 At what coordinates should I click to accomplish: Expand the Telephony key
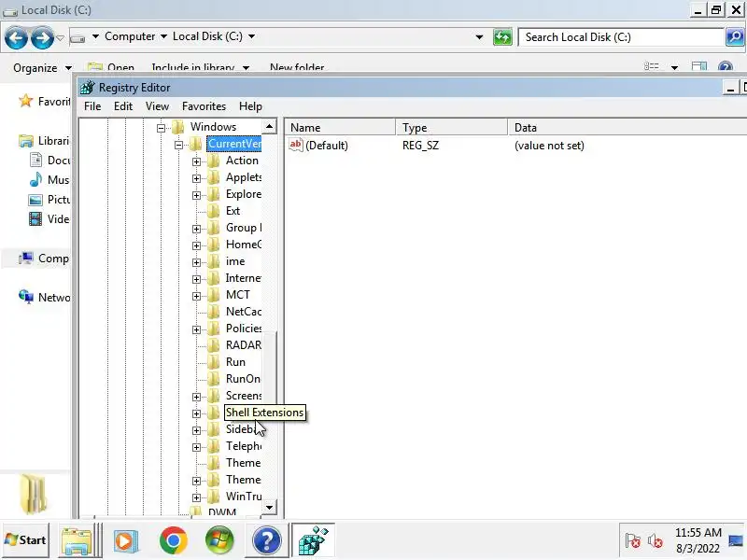click(196, 447)
